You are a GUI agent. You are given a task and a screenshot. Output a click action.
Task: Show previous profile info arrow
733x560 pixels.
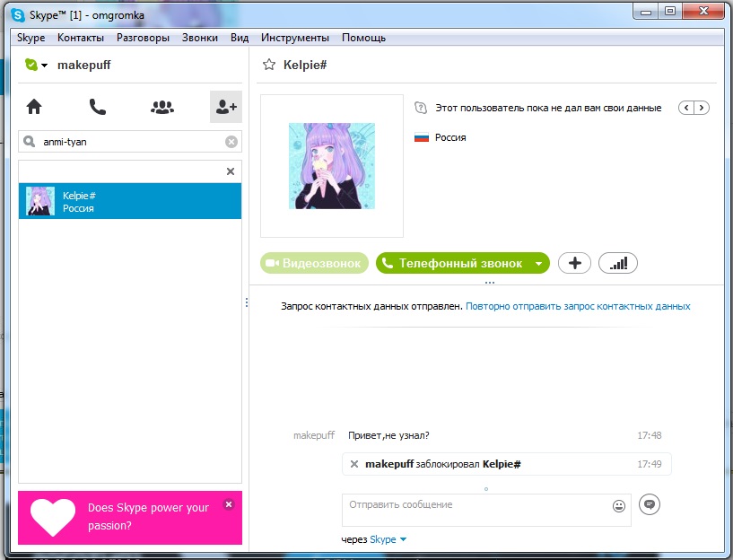coord(686,108)
